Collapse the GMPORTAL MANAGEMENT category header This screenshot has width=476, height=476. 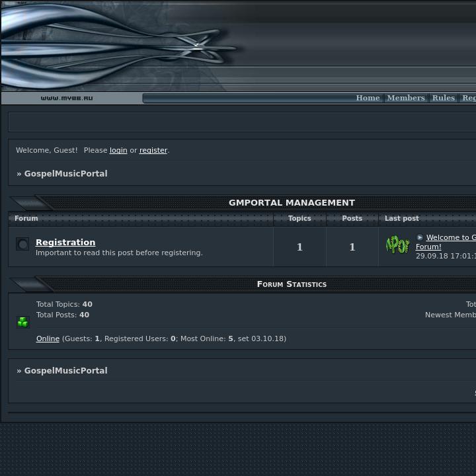pyautogui.click(x=292, y=203)
